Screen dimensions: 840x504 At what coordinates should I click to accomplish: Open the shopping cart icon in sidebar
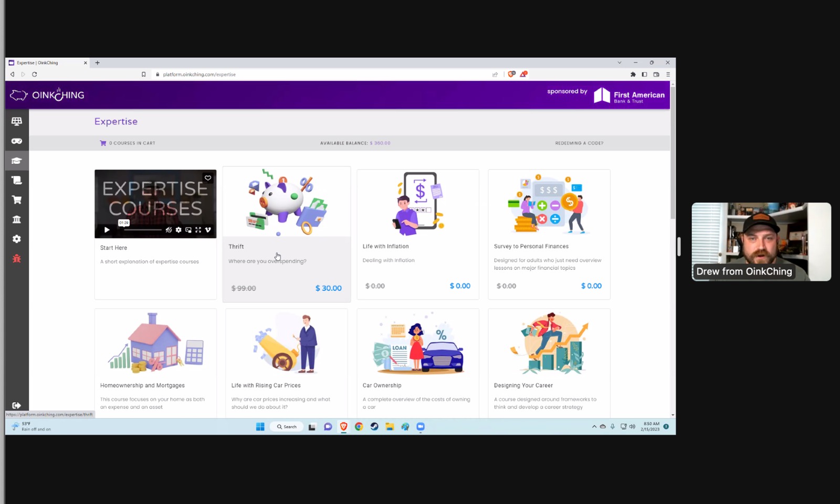[x=17, y=199]
